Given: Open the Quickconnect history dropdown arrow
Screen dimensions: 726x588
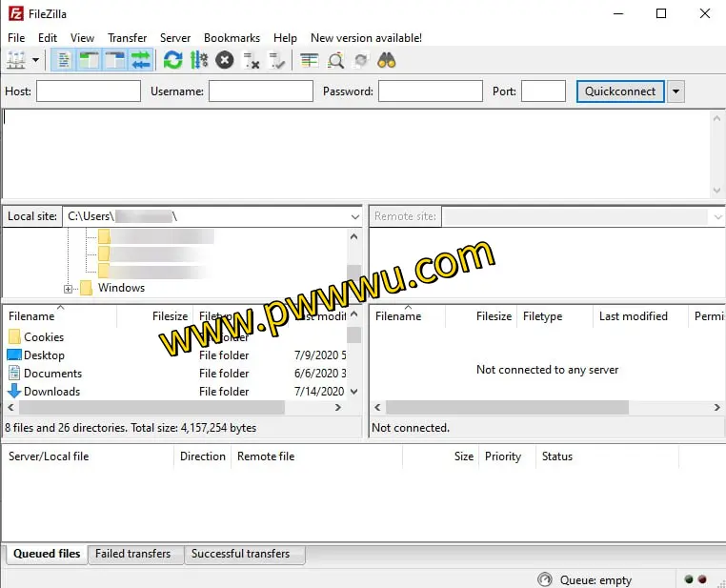Looking at the screenshot, I should [x=676, y=91].
